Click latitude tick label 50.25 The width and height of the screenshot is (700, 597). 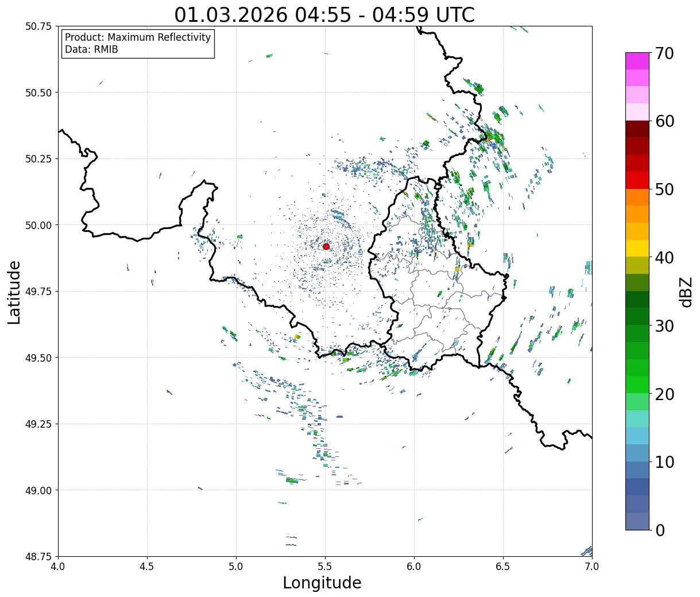point(38,159)
